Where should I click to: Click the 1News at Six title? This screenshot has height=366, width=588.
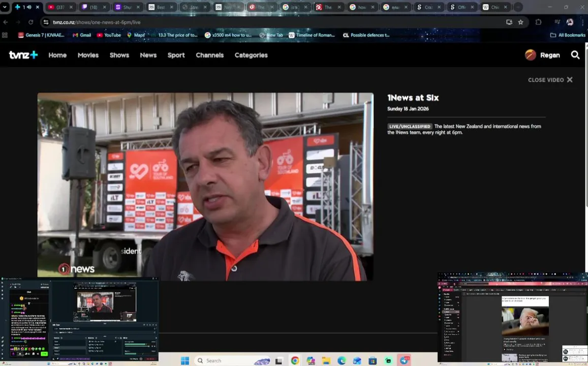(413, 98)
